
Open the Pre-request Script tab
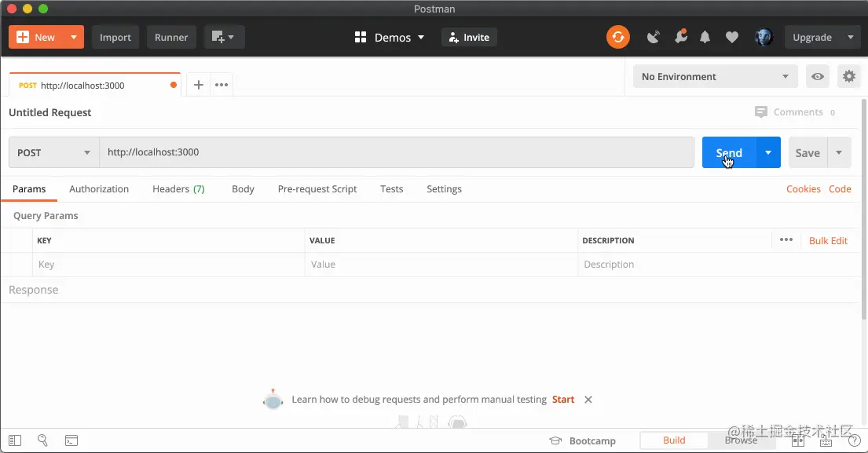tap(317, 188)
